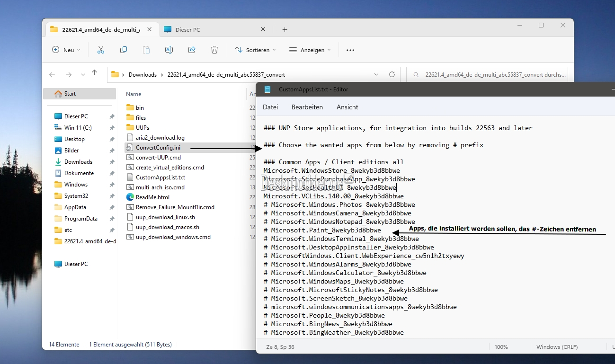Add a new Explorer tab with plus button
This screenshot has width=615, height=364.
(285, 29)
